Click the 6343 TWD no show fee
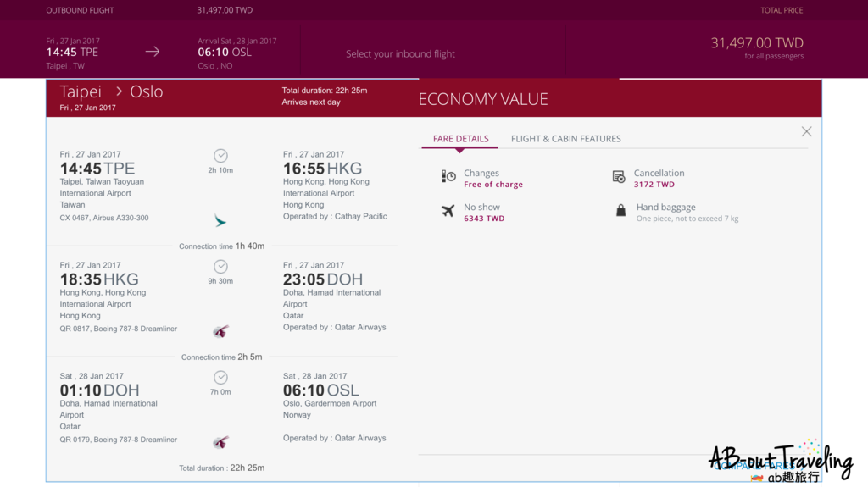Image resolution: width=868 pixels, height=487 pixels. tap(484, 219)
